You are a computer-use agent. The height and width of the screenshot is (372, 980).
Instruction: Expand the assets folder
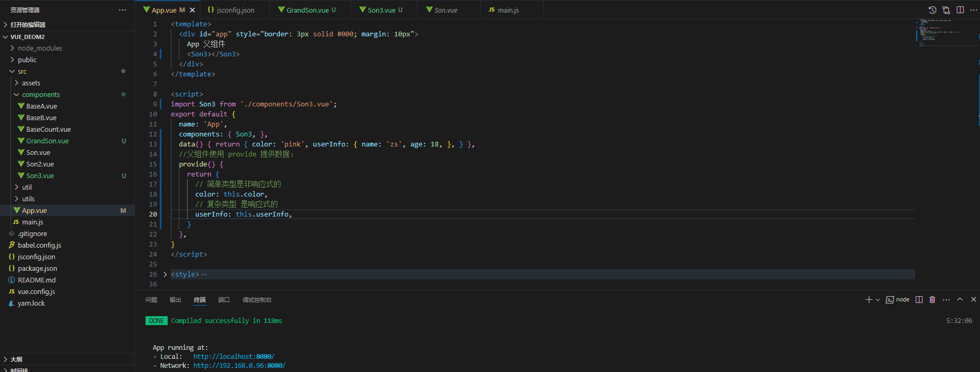pos(67,83)
